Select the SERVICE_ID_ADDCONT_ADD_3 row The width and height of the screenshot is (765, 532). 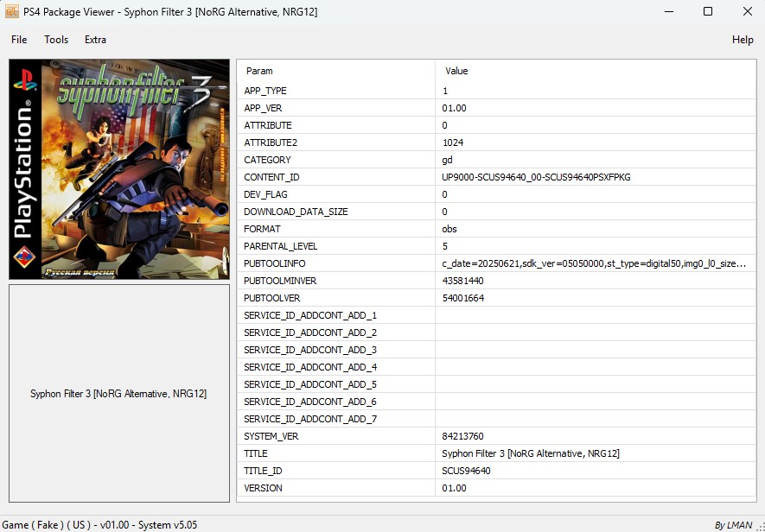point(497,350)
